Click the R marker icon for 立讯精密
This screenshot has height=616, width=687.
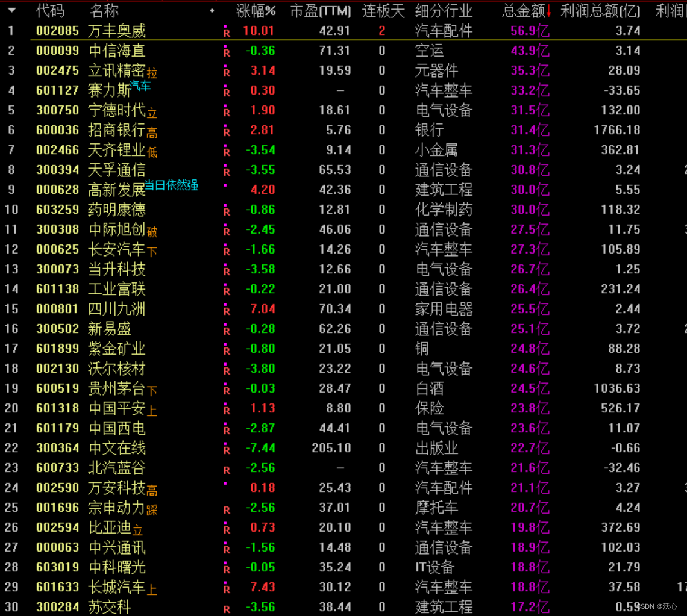tap(227, 71)
